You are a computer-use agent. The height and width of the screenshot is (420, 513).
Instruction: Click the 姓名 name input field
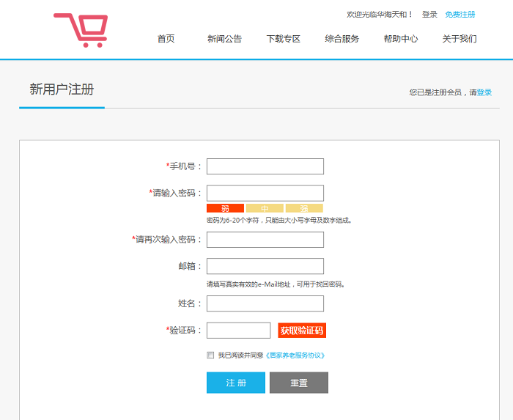click(x=265, y=303)
